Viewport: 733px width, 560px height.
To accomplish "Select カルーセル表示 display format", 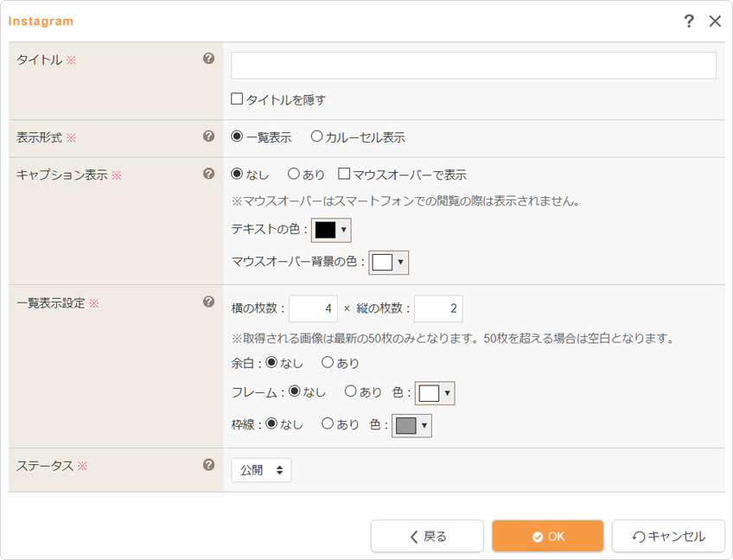I will [x=316, y=137].
